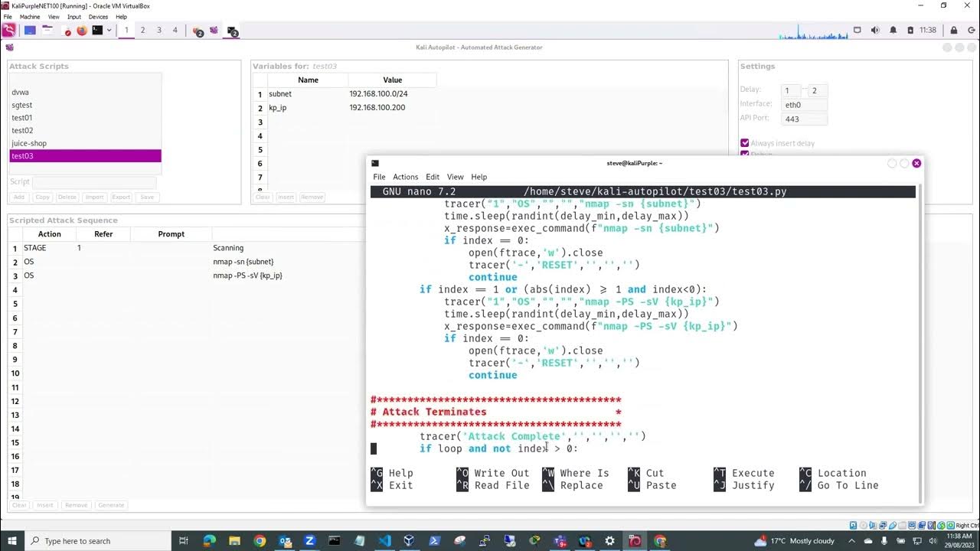The image size is (980, 551).
Task: Click the display icon in Kali panel
Action: (x=857, y=31)
